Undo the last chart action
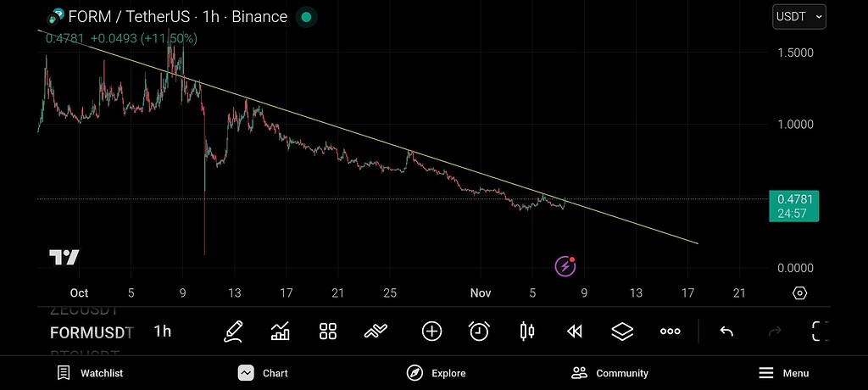Image resolution: width=868 pixels, height=390 pixels. (x=726, y=331)
